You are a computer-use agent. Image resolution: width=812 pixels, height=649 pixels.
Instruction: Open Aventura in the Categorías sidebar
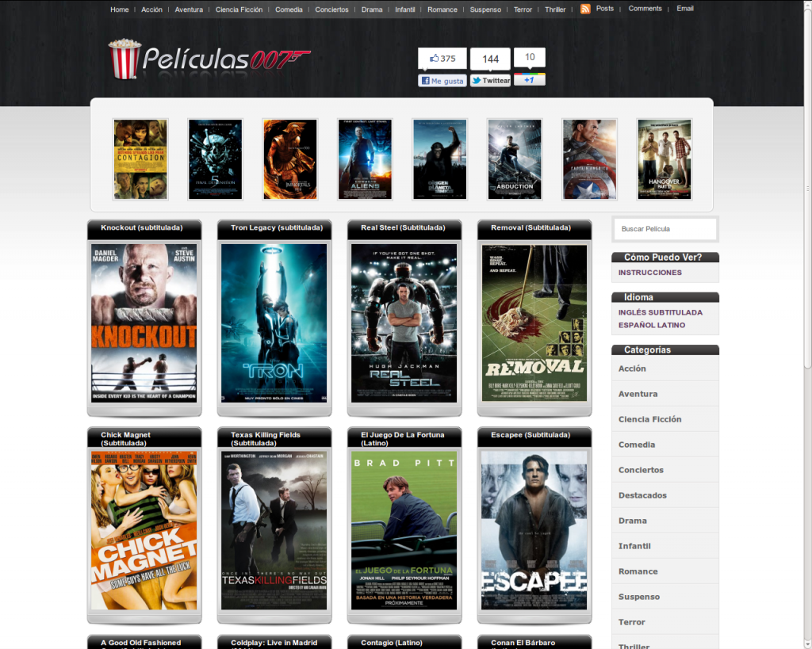638,394
